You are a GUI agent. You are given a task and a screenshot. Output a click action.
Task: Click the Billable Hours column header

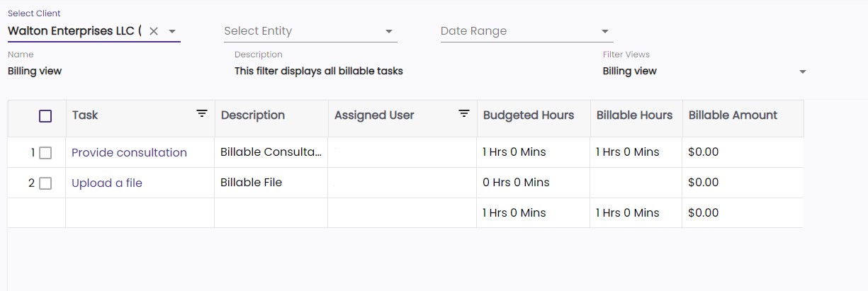[x=634, y=115]
